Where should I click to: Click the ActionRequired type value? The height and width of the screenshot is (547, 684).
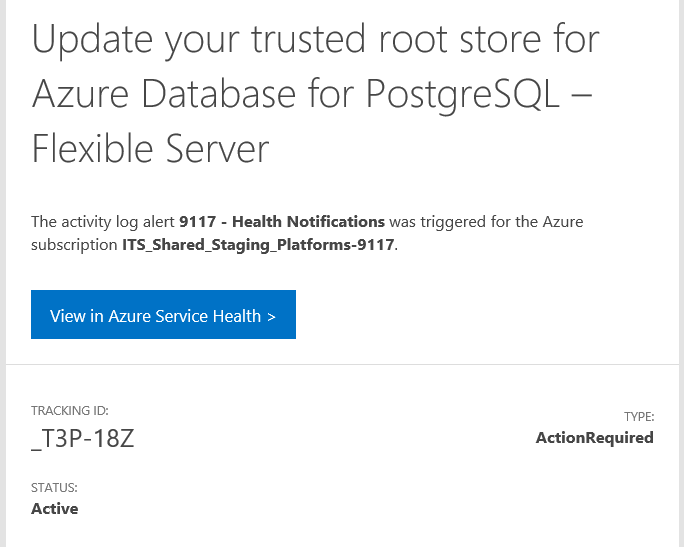click(594, 437)
